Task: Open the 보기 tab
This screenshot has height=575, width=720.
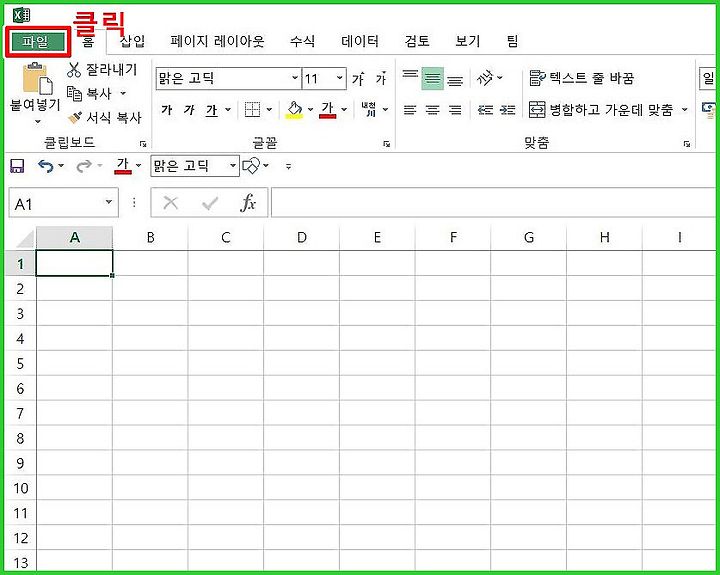Action: tap(467, 41)
